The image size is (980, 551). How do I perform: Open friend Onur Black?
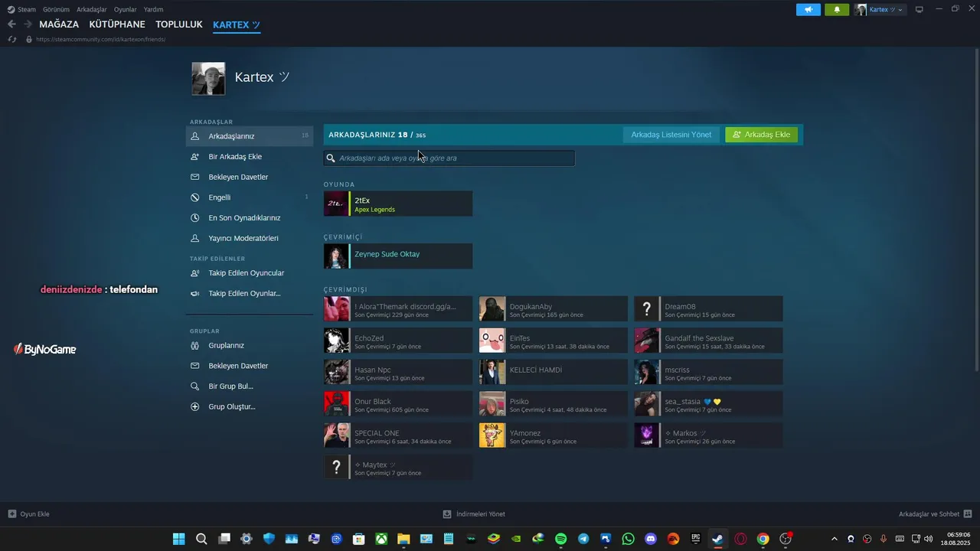point(398,404)
